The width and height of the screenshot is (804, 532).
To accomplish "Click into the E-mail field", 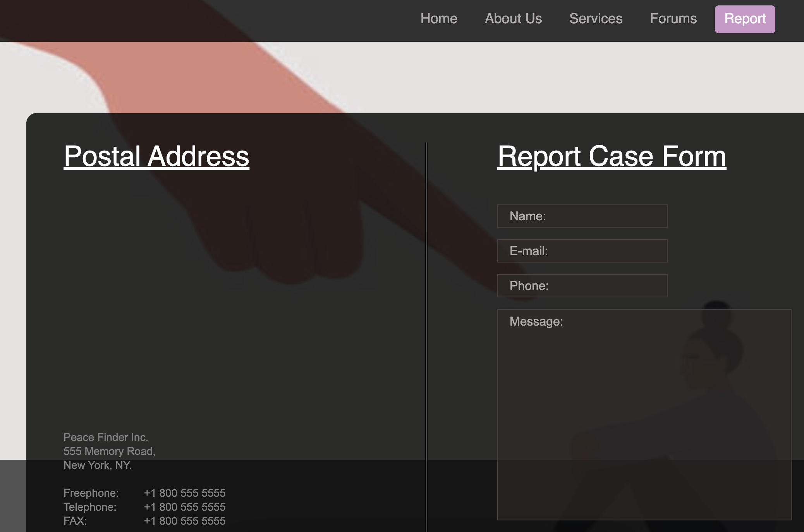I will click(x=582, y=251).
